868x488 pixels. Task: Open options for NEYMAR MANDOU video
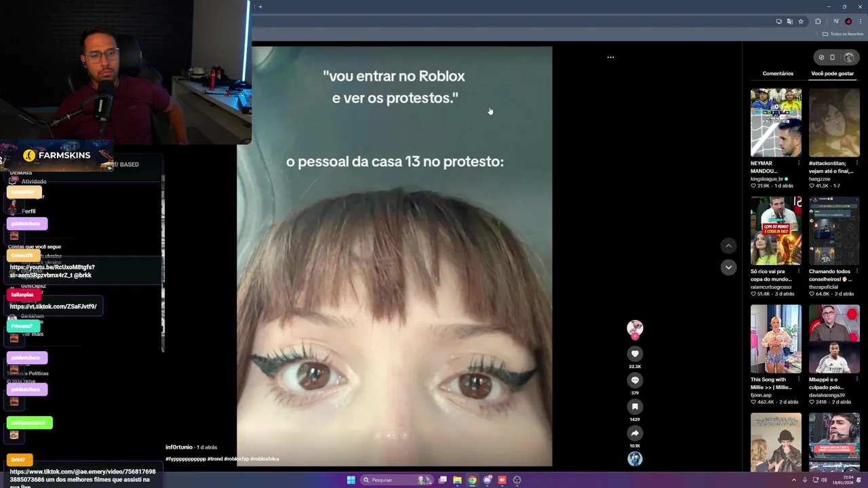[798, 163]
